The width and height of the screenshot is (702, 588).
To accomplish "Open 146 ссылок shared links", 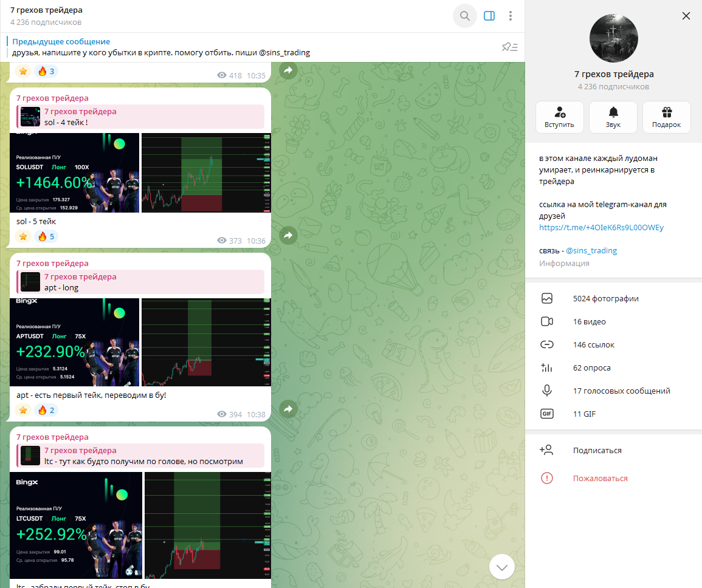I will click(613, 344).
